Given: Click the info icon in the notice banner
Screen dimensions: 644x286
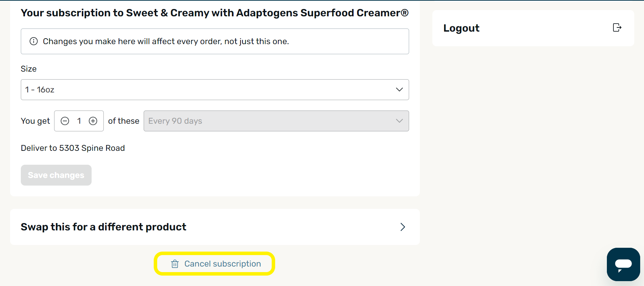Looking at the screenshot, I should pyautogui.click(x=34, y=41).
